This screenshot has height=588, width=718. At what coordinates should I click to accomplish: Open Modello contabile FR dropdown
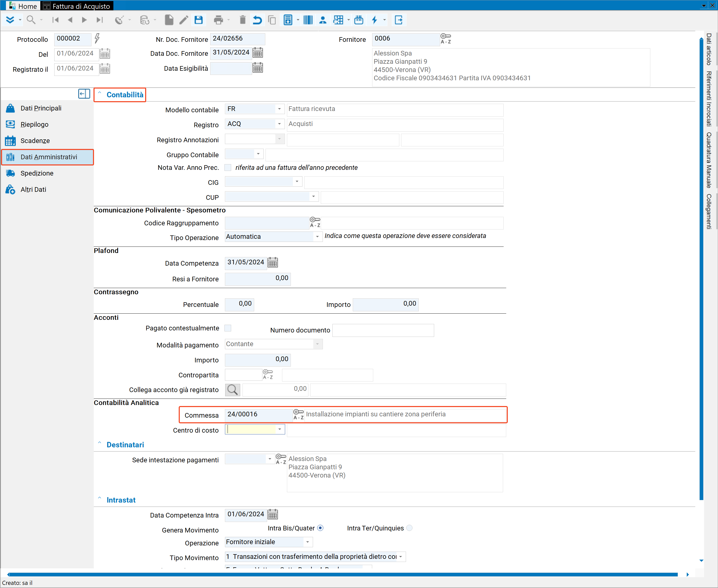[x=279, y=109]
